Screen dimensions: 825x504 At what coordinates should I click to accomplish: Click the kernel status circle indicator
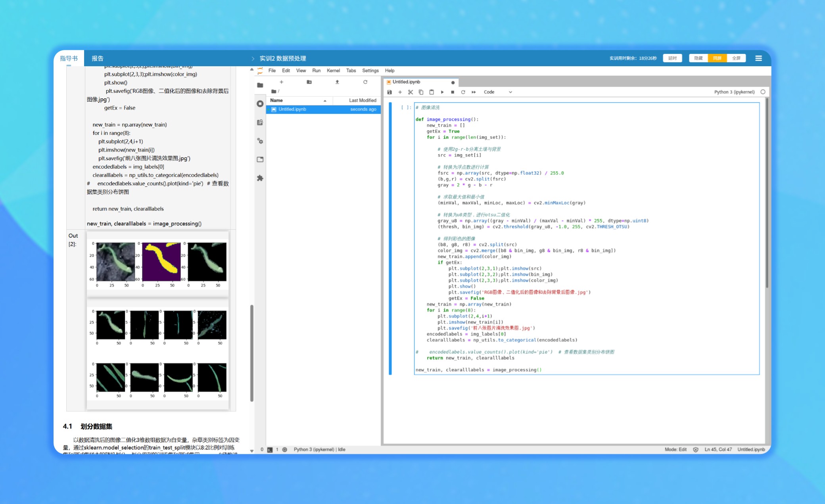(x=763, y=92)
